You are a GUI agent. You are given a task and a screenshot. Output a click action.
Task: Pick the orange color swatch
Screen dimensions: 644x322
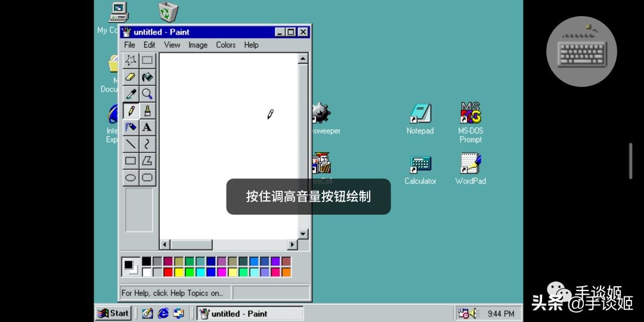click(x=286, y=272)
